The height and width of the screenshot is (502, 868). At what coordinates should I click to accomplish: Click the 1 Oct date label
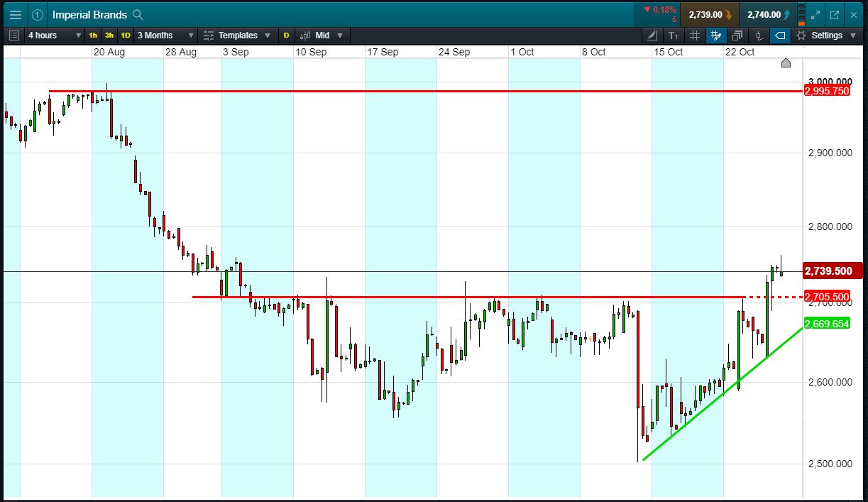point(522,52)
